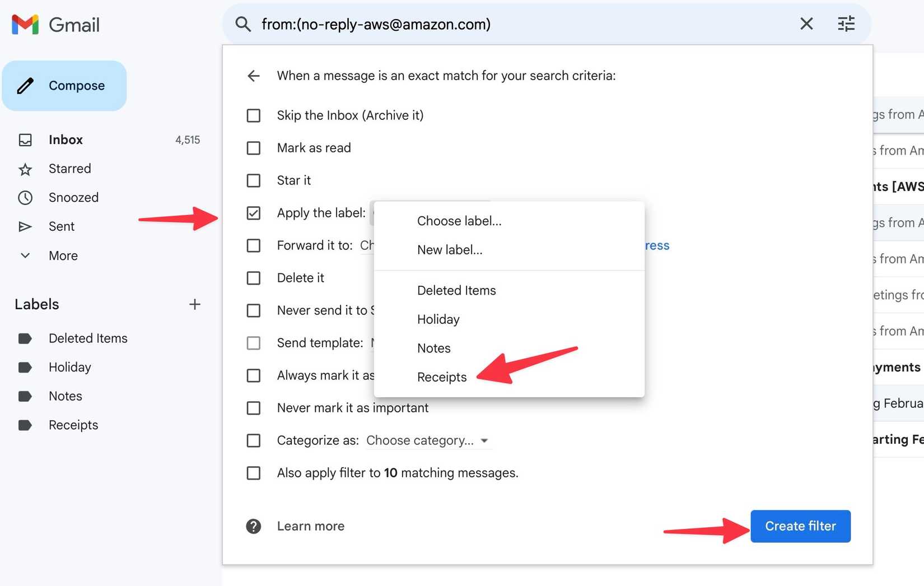Click the Compose pencil button
Screen dimensions: 924x586
coord(64,86)
